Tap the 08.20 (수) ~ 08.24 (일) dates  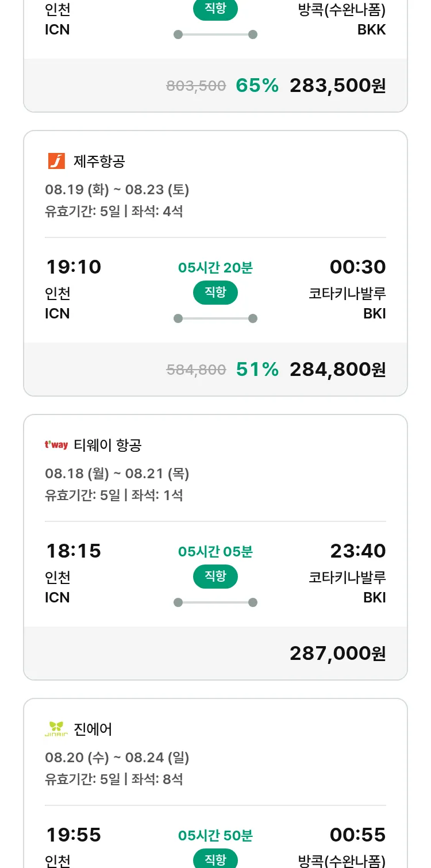(x=117, y=758)
